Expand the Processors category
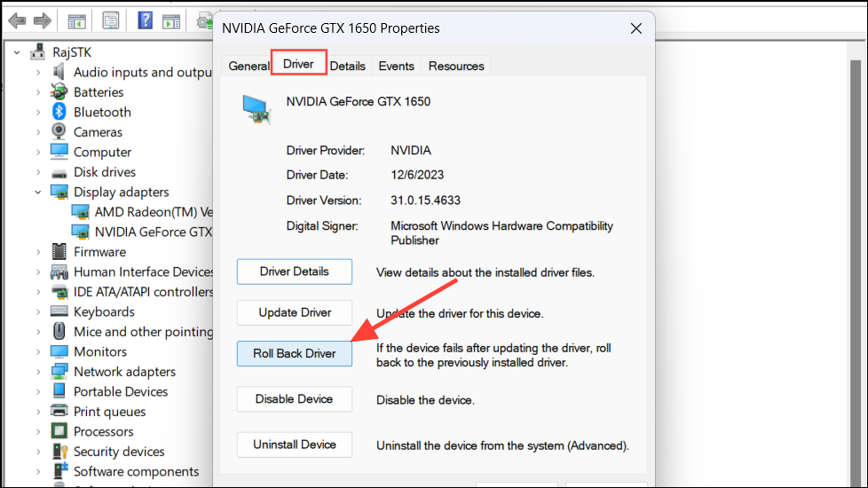 tap(38, 431)
